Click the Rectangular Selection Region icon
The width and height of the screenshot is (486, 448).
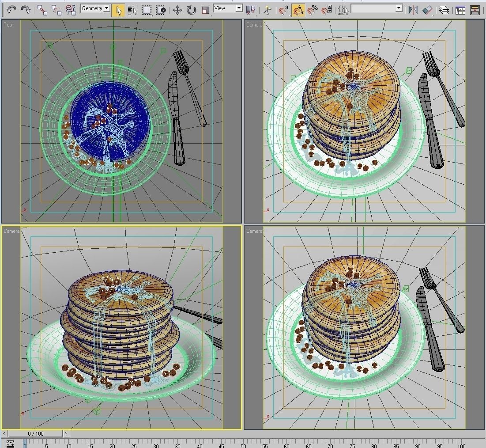click(146, 11)
